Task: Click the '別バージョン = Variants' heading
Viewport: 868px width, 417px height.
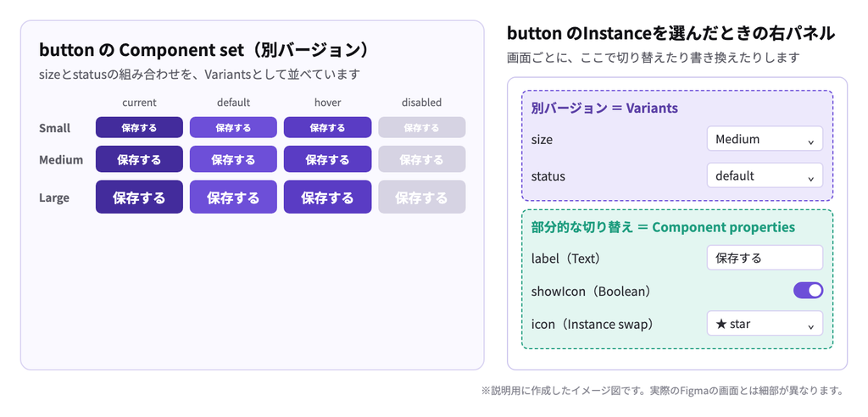Action: [604, 108]
